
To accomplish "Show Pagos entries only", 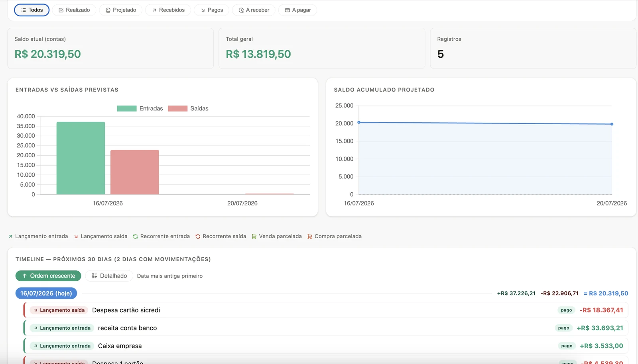I will pyautogui.click(x=211, y=10).
